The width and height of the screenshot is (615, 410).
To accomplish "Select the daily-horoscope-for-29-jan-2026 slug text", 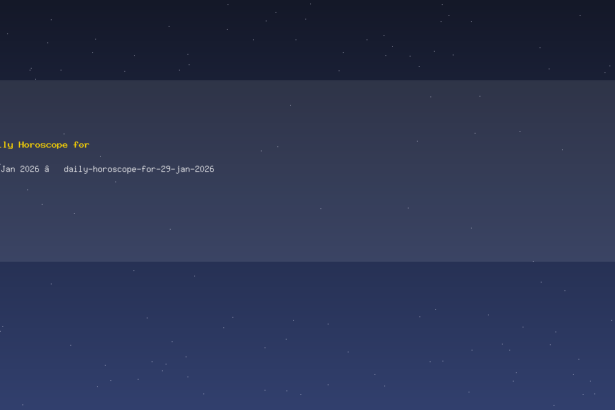I will [x=139, y=169].
